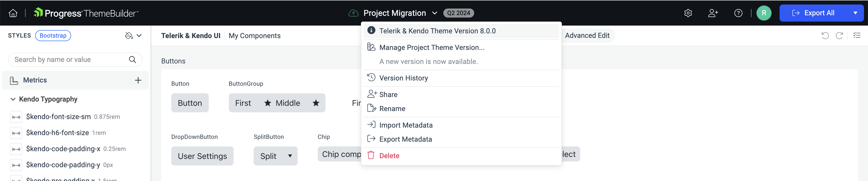Select Version History from the menu
This screenshot has width=868, height=181.
click(403, 78)
